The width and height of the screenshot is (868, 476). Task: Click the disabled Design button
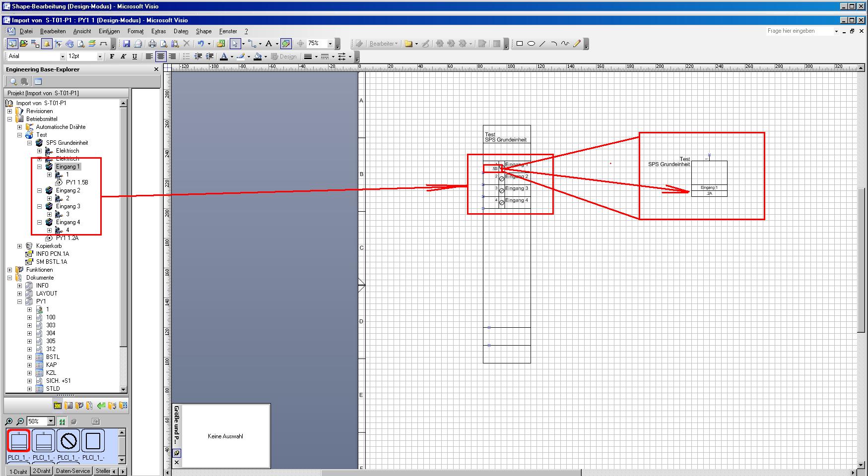coord(284,57)
